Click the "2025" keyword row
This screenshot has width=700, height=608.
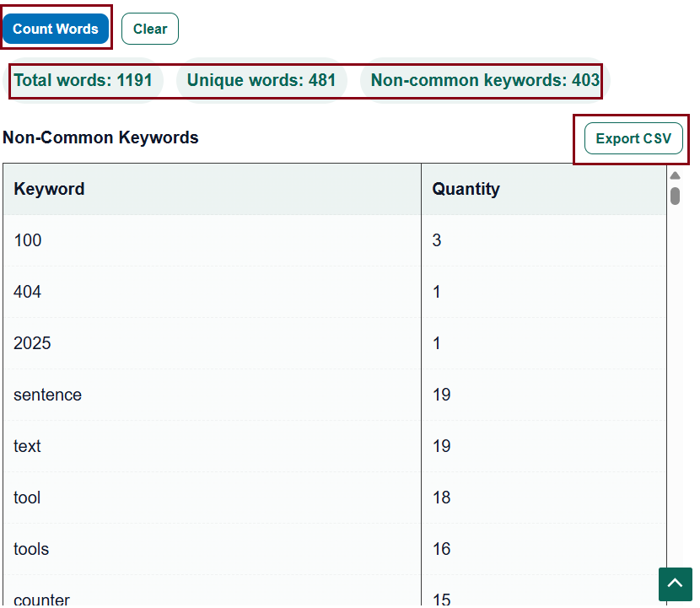32,343
